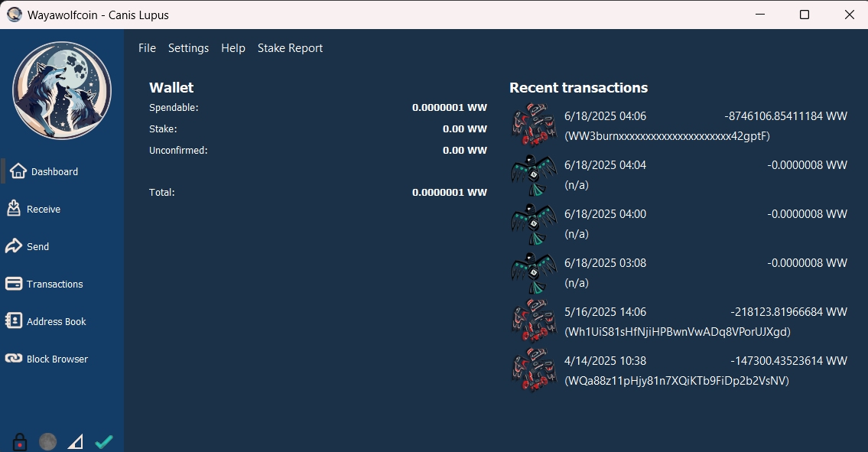Screen dimensions: 868x452
Task: Click the Send arrow icon
Action: point(13,246)
